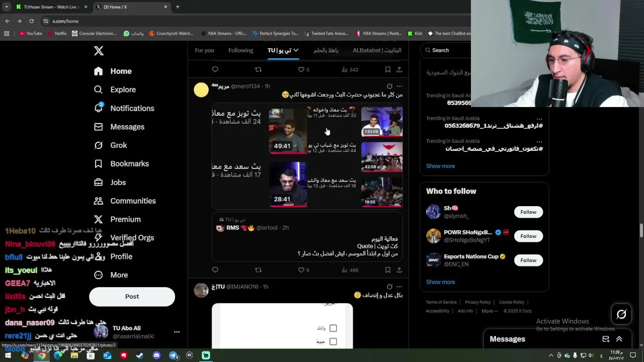The height and width of the screenshot is (362, 644).
Task: View 342 views analytics on top post
Action: (350, 69)
